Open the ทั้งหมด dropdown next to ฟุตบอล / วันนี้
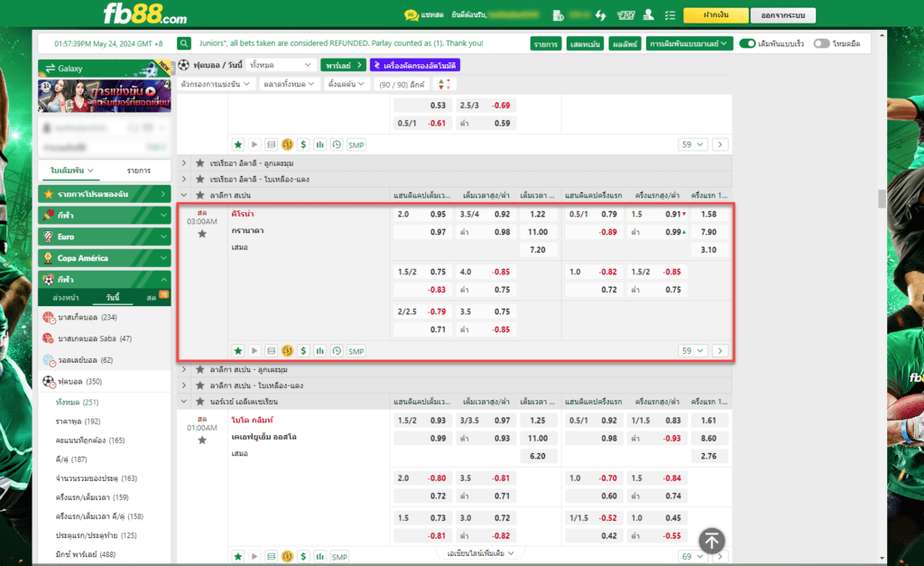 [281, 65]
